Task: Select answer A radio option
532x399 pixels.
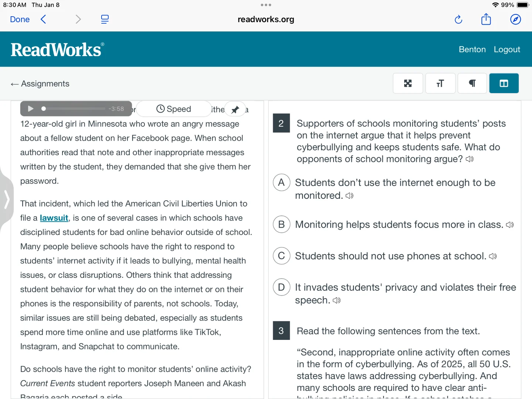Action: click(282, 183)
